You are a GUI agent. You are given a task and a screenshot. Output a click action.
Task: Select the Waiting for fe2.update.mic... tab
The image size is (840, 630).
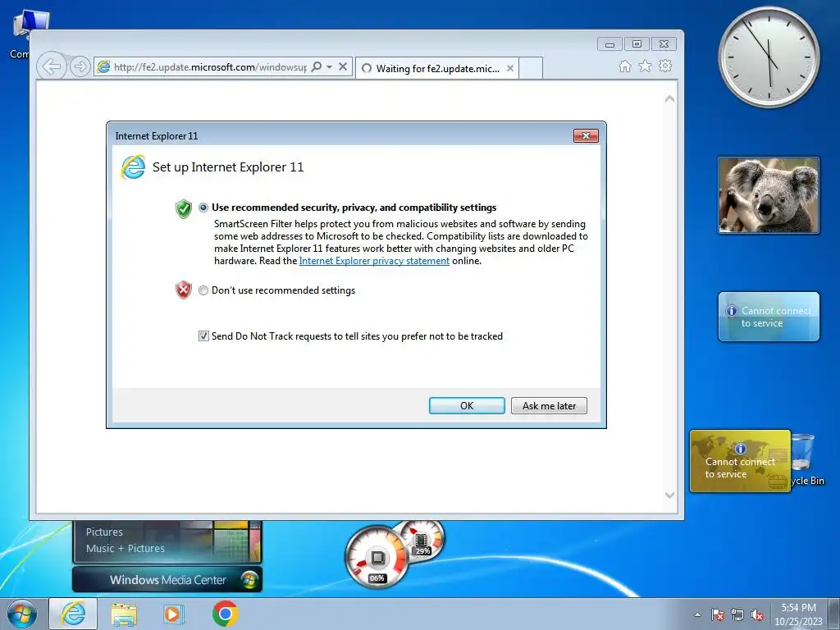(x=436, y=68)
